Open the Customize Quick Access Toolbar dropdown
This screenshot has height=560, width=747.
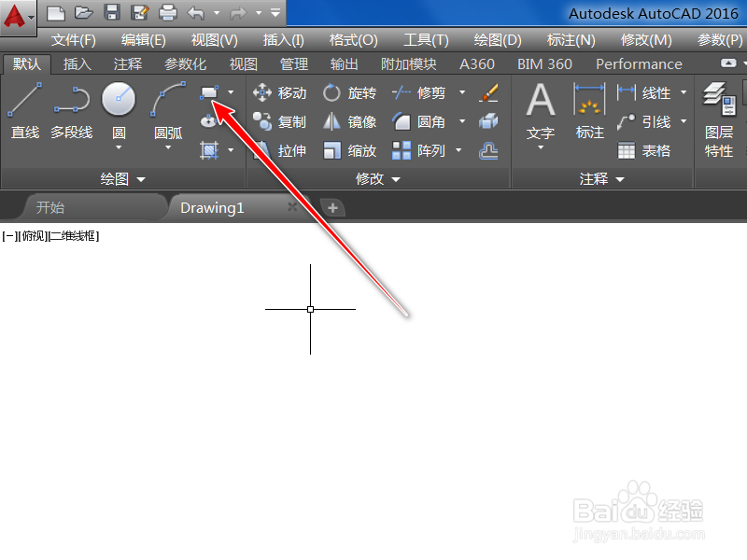[x=275, y=13]
